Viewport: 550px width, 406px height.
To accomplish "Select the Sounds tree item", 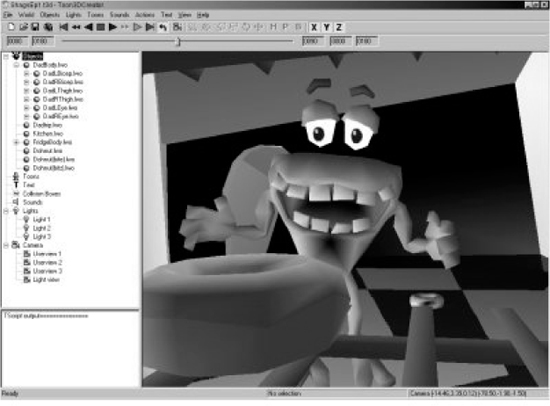I will tap(32, 202).
